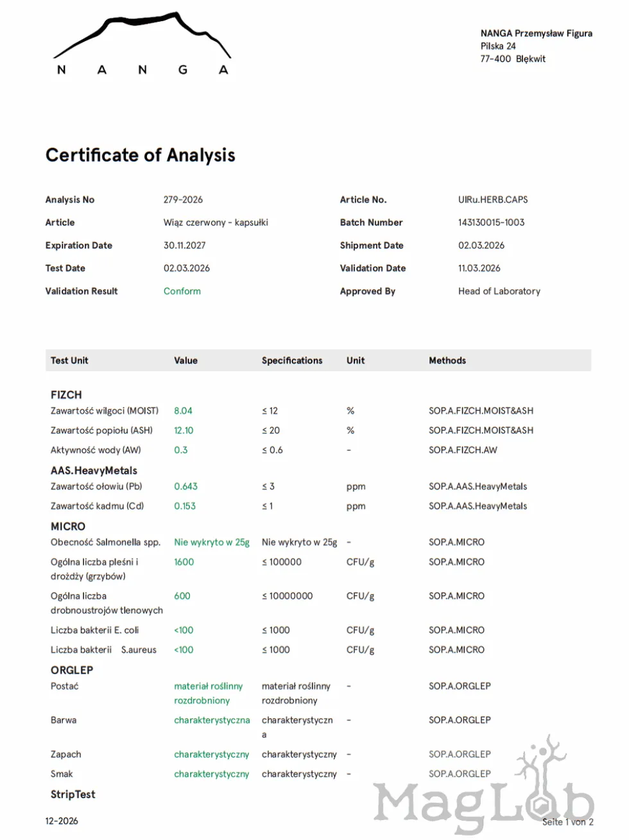Select "Head of Laboratory" approver text
The image size is (629, 840).
pos(499,291)
